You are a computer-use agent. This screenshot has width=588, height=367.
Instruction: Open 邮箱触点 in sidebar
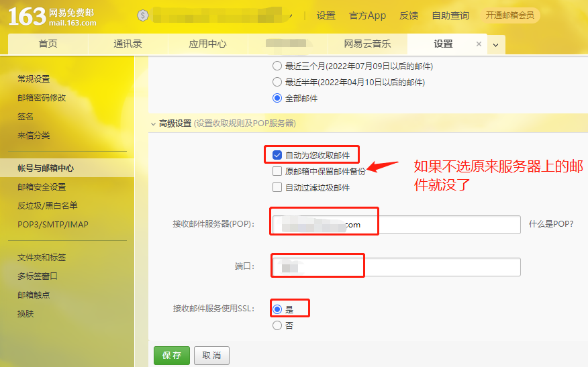pos(34,295)
